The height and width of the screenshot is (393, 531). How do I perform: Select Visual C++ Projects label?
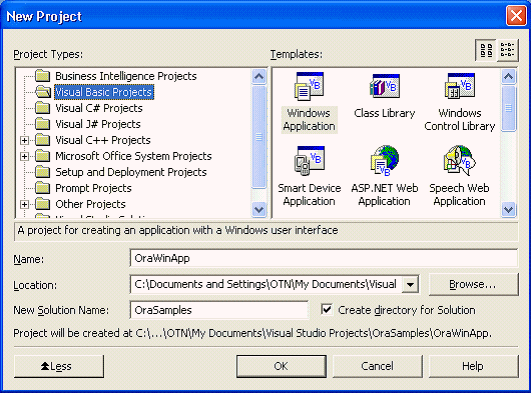[103, 140]
